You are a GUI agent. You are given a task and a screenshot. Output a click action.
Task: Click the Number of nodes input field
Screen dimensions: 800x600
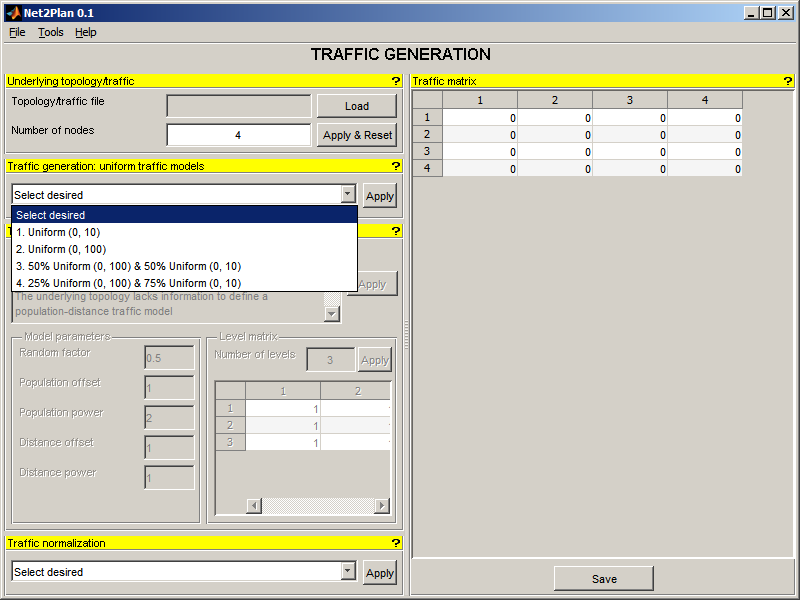point(238,135)
